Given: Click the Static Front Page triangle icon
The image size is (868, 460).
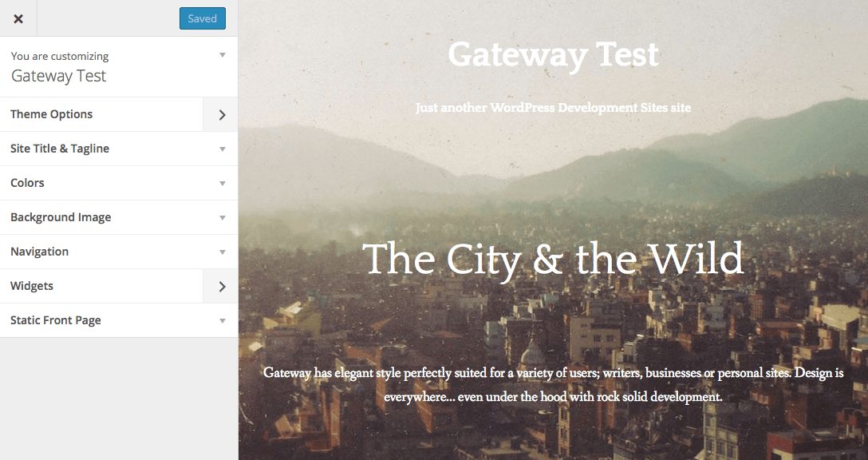Looking at the screenshot, I should point(223,320).
